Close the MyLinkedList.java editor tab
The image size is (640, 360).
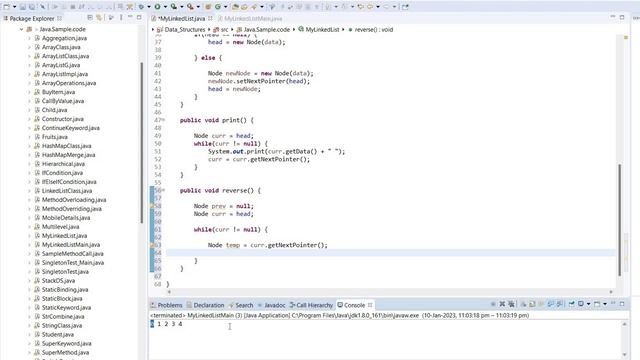210,18
